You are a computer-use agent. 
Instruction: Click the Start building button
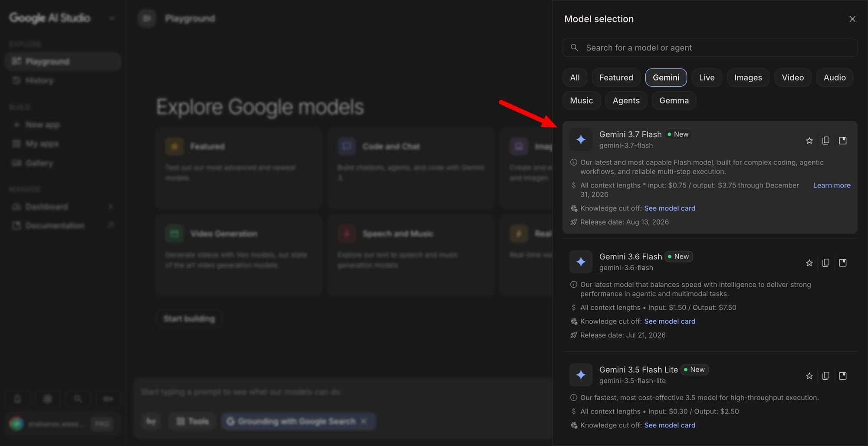tap(189, 319)
